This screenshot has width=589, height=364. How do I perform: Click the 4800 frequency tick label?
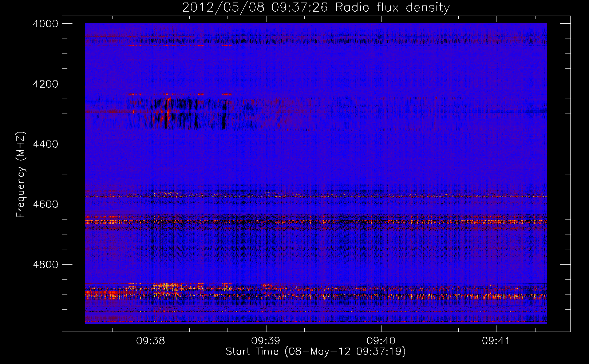coord(46,265)
